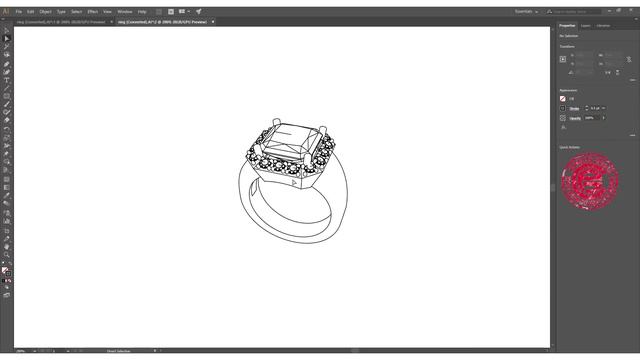Switch to the Layers panel tab
The width and height of the screenshot is (640, 360).
point(586,26)
